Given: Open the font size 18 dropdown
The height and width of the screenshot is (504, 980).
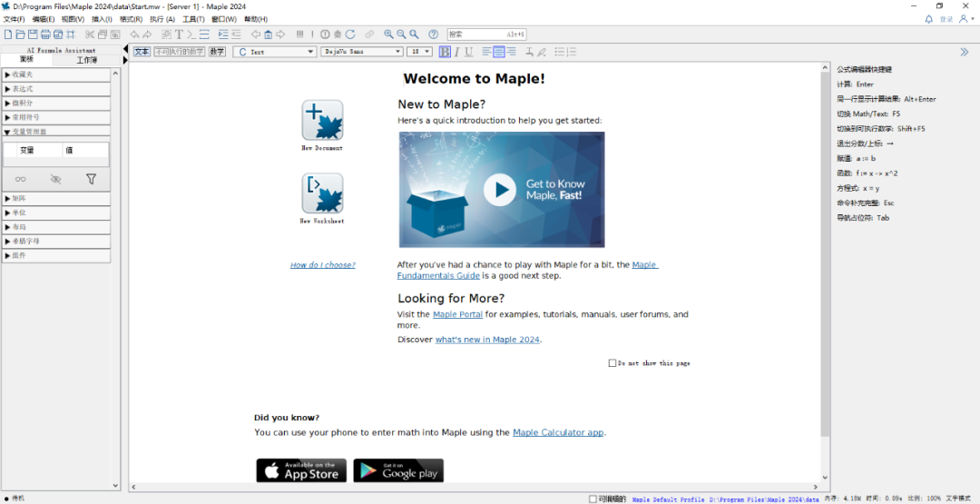Looking at the screenshot, I should pos(419,52).
